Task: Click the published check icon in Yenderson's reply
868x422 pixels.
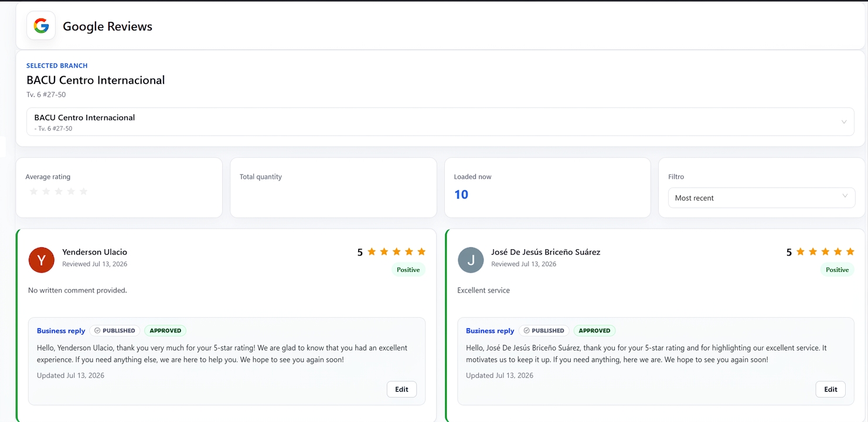Action: pyautogui.click(x=97, y=331)
